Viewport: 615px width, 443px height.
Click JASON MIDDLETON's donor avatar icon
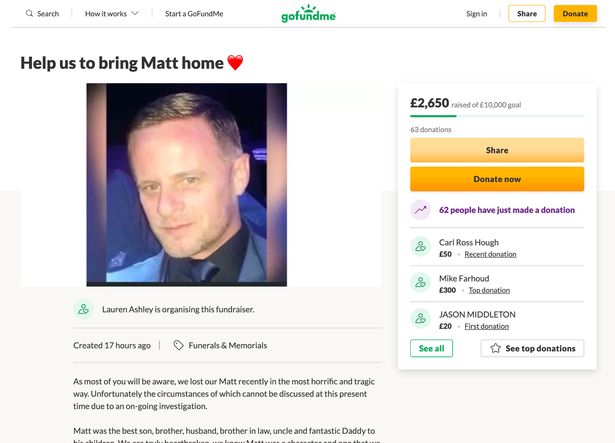[421, 319]
